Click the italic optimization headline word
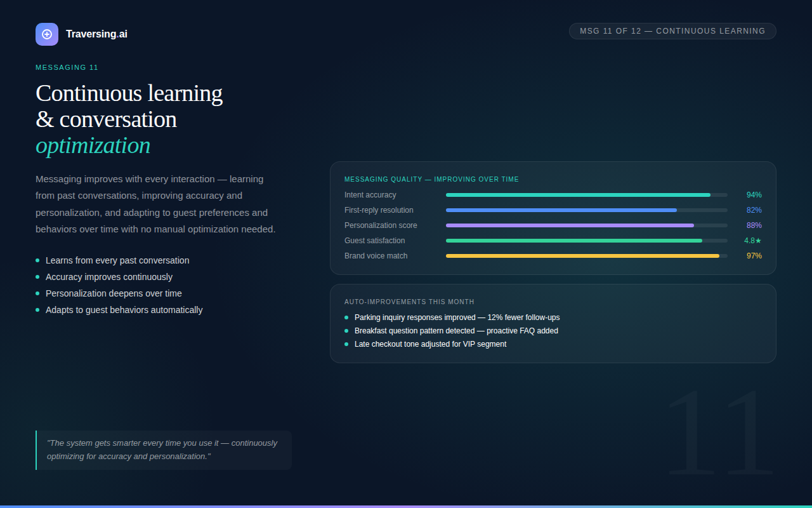The width and height of the screenshot is (812, 508). point(93,145)
